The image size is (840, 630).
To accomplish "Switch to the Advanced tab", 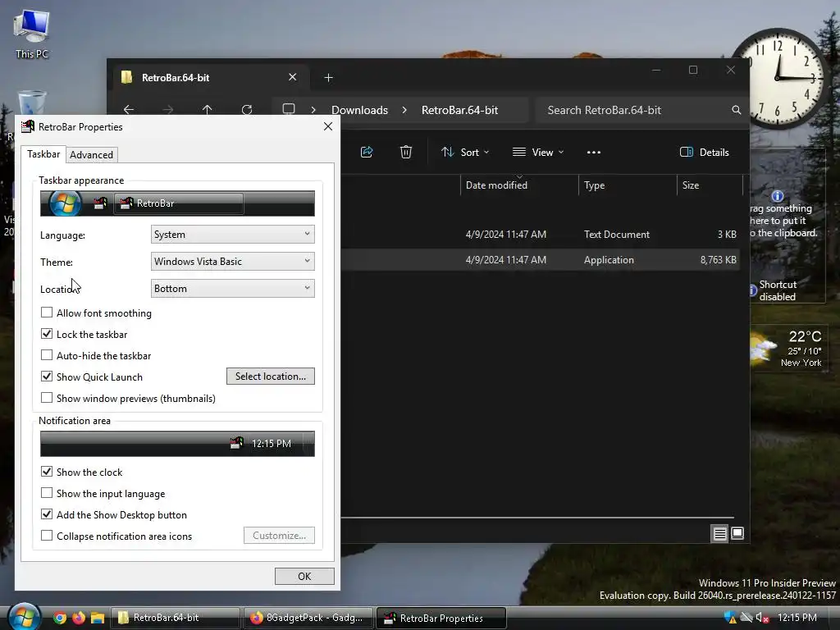I will coord(92,155).
